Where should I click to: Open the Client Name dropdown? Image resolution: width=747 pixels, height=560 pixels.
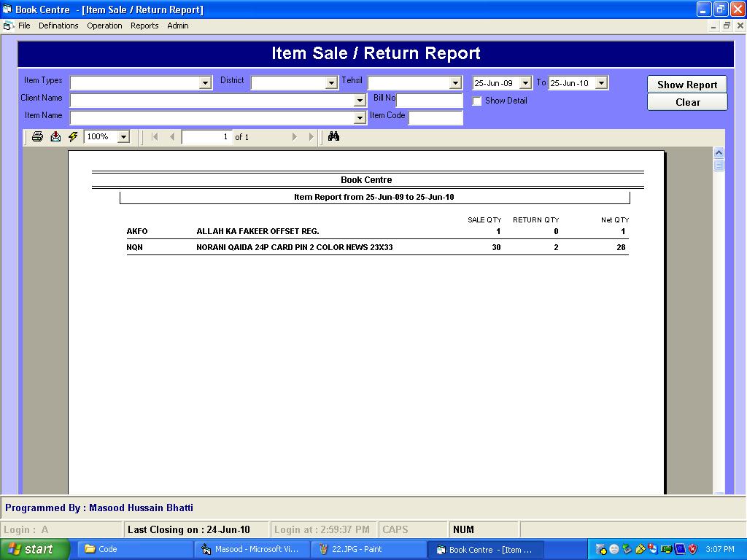360,101
